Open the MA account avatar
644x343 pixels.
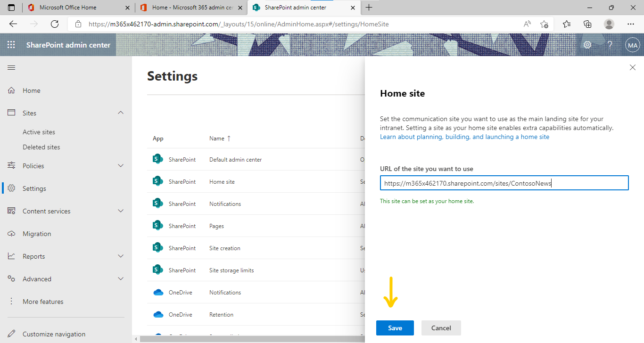(x=632, y=45)
